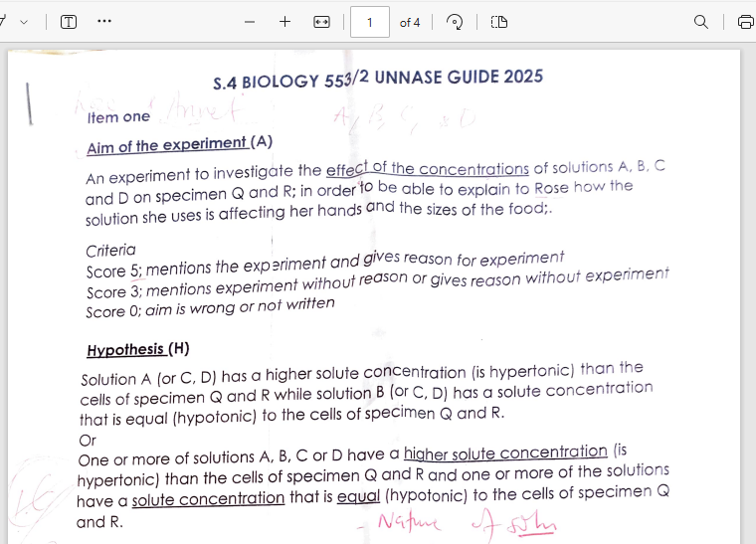This screenshot has height=544, width=756.
Task: Click the 'Score 3' criteria line
Action: (378, 283)
